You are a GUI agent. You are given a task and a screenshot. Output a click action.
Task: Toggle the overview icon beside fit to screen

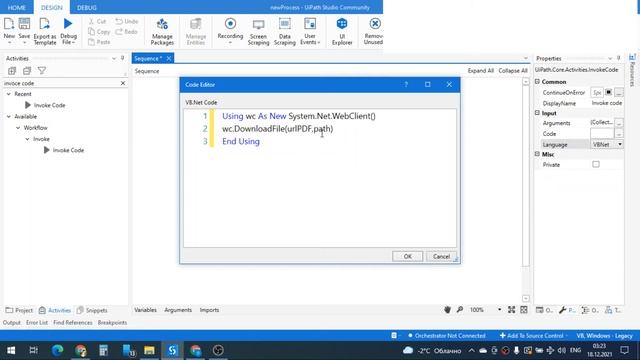[x=524, y=310]
